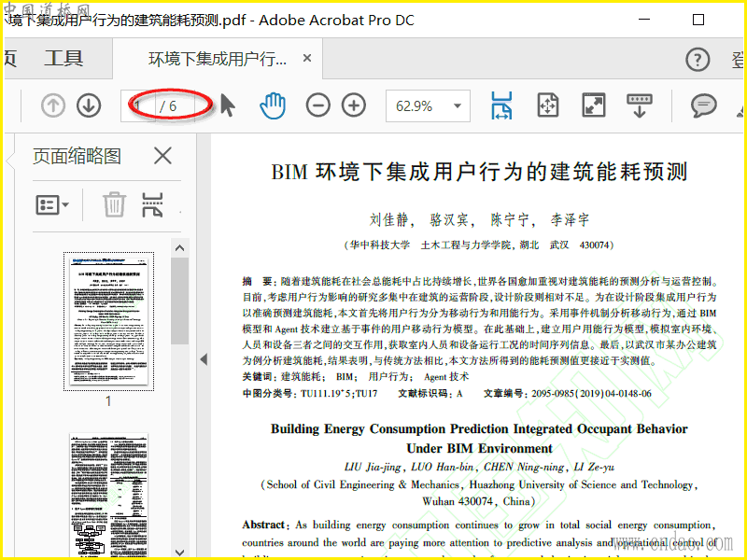Click the 关键词 keywords line
This screenshot has height=560, width=747.
point(356,377)
